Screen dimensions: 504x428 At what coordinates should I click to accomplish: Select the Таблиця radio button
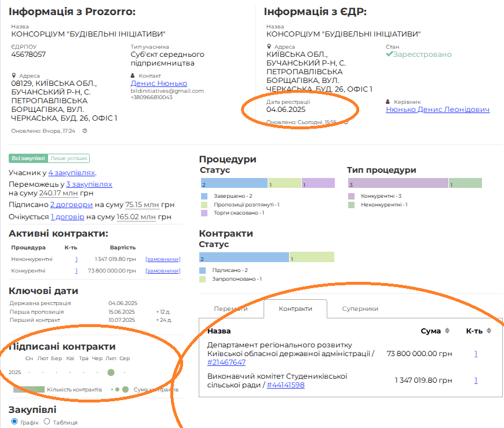coord(48,422)
